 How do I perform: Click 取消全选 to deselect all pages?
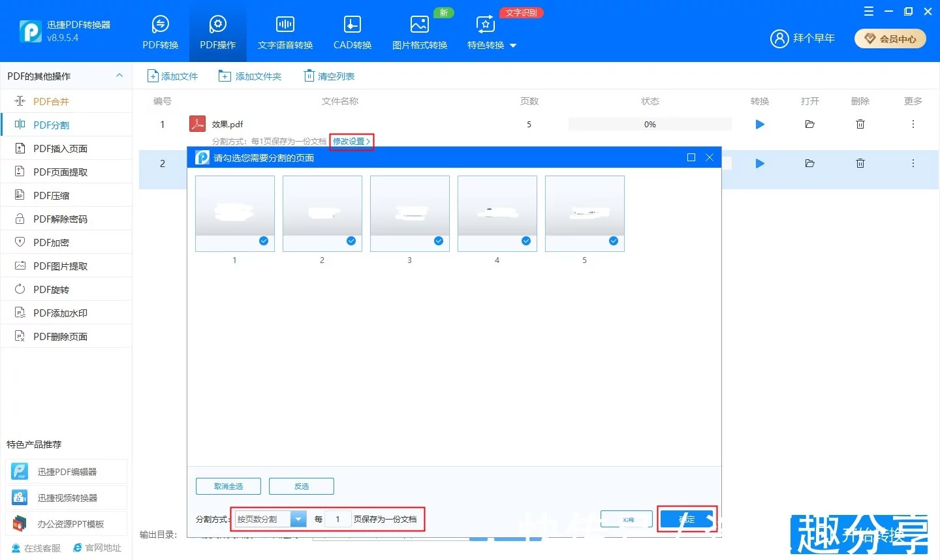click(228, 486)
